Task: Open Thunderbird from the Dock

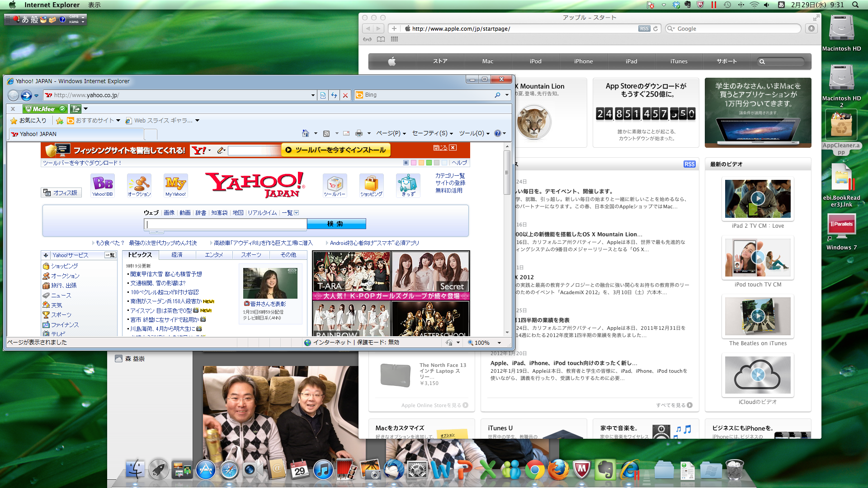Action: (394, 470)
